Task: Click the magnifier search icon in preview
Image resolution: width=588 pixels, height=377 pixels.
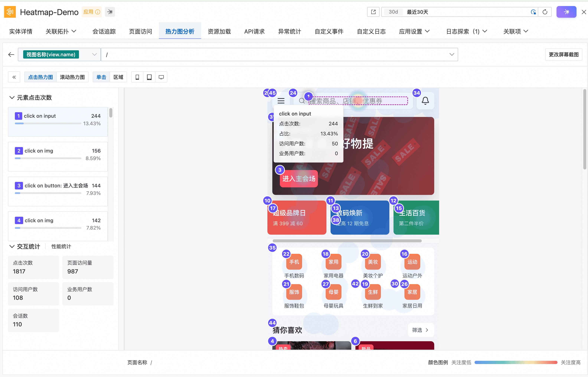Action: coord(302,101)
